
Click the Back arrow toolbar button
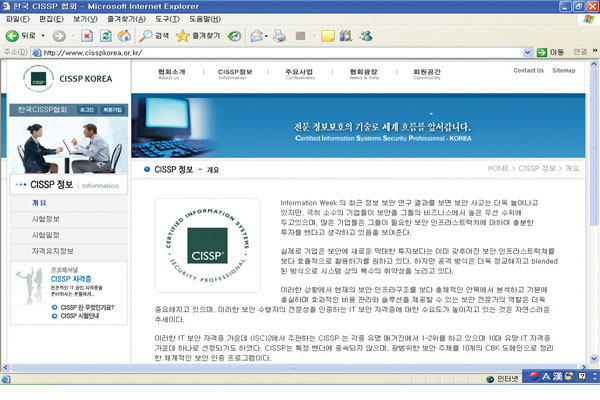21,36
